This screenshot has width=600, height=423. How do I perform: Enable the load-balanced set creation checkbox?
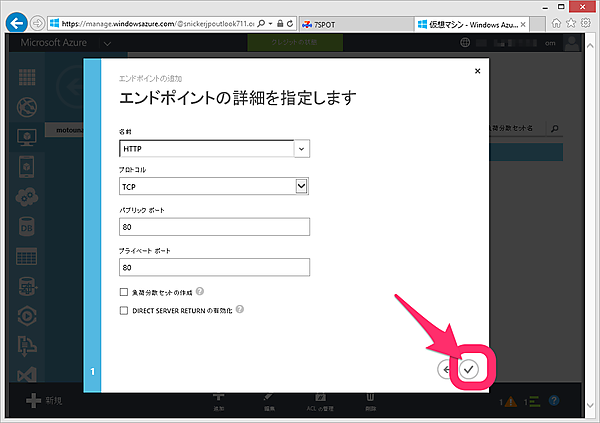tap(123, 292)
